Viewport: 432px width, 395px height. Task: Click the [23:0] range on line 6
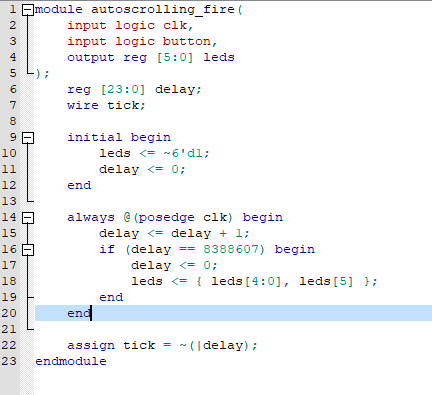pos(123,89)
